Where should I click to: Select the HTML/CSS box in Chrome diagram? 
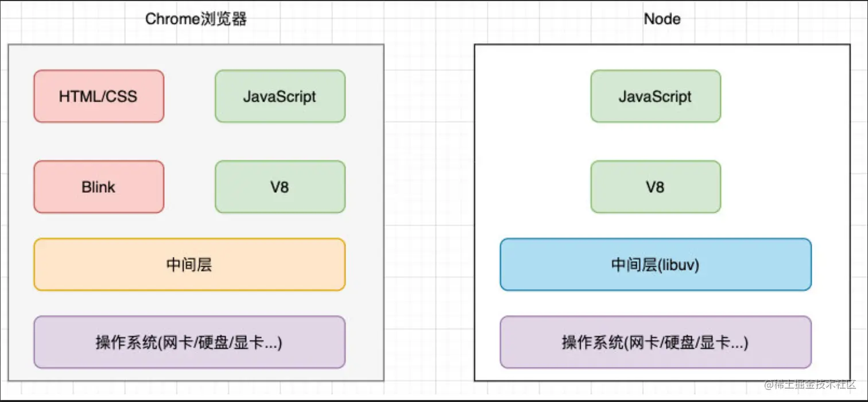pyautogui.click(x=99, y=96)
